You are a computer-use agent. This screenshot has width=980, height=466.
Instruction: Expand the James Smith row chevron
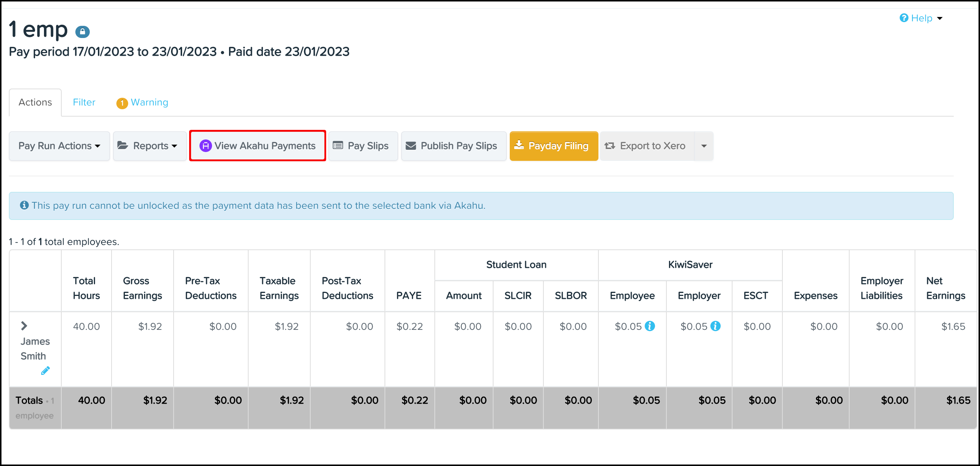[24, 326]
